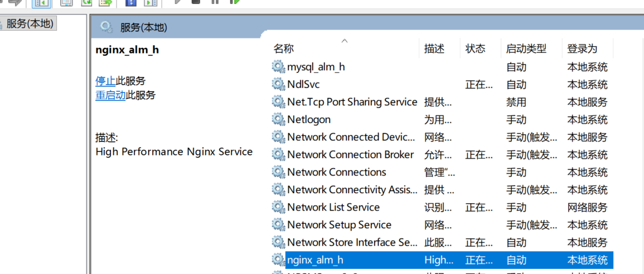The image size is (644, 274).
Task: Select the Network List Service row
Action: point(442,207)
